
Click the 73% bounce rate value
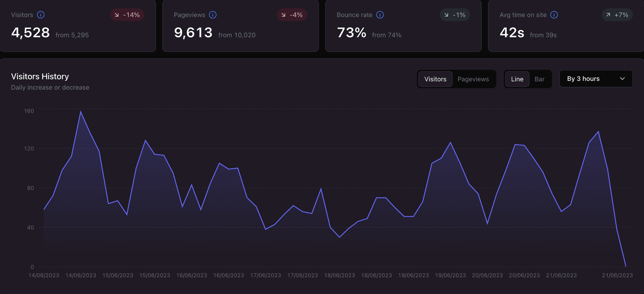coord(352,33)
